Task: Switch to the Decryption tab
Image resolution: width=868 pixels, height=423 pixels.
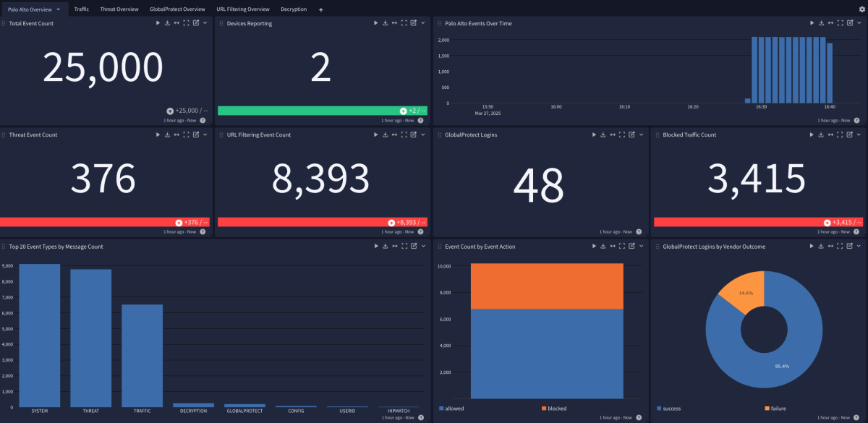Action: pyautogui.click(x=294, y=9)
